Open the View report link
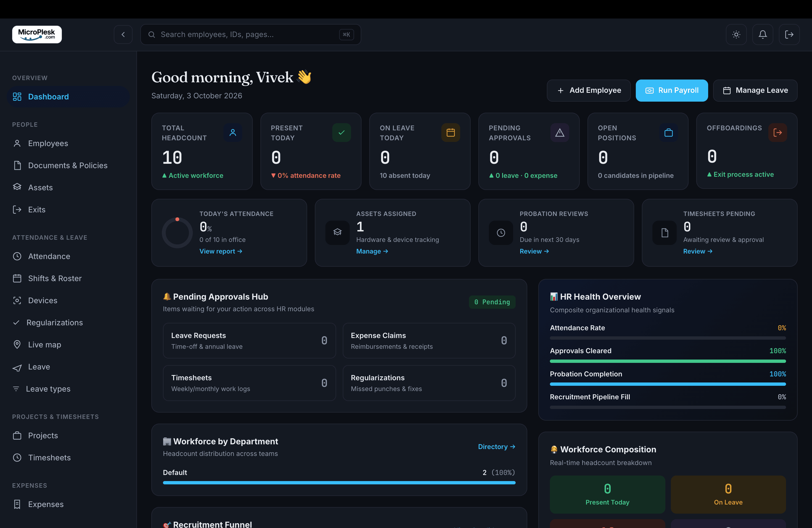 tap(221, 251)
